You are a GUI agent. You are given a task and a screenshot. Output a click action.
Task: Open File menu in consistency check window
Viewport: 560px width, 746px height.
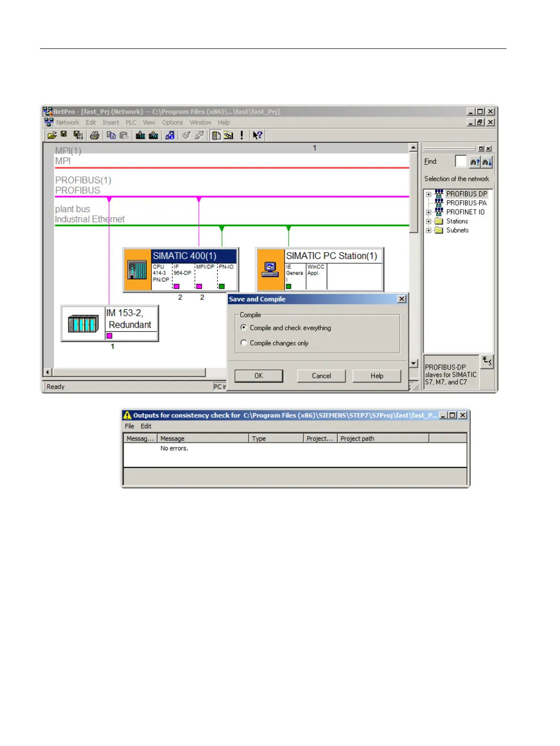click(x=129, y=426)
